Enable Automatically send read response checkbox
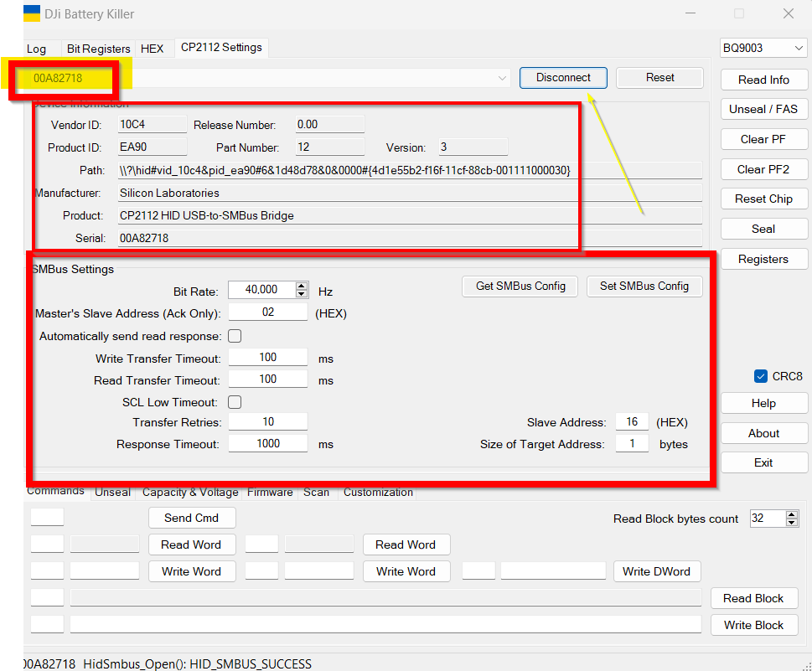This screenshot has width=812, height=671. pos(235,336)
